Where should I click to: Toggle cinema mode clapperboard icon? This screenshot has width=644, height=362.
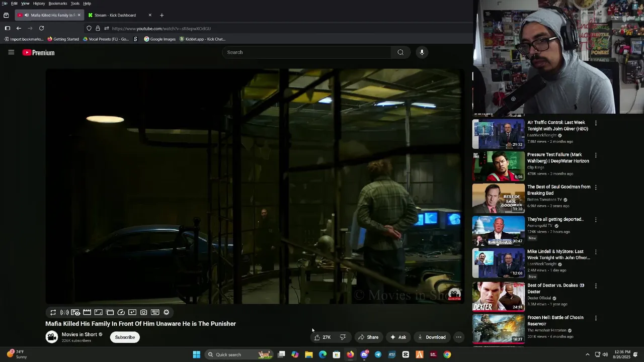[87, 312]
